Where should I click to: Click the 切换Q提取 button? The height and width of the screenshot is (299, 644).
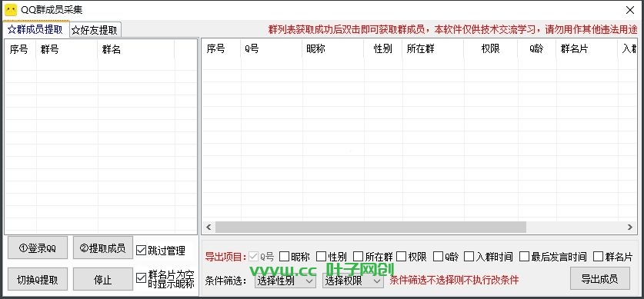point(38,279)
